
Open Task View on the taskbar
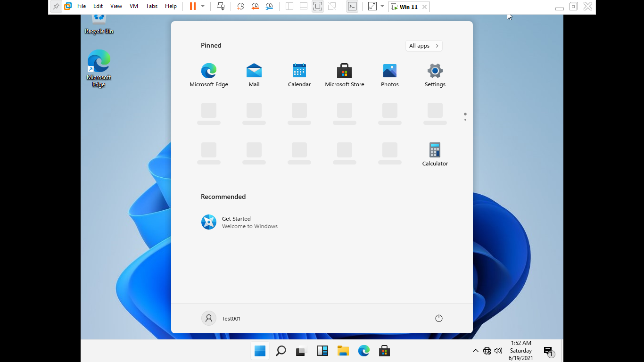click(302, 351)
